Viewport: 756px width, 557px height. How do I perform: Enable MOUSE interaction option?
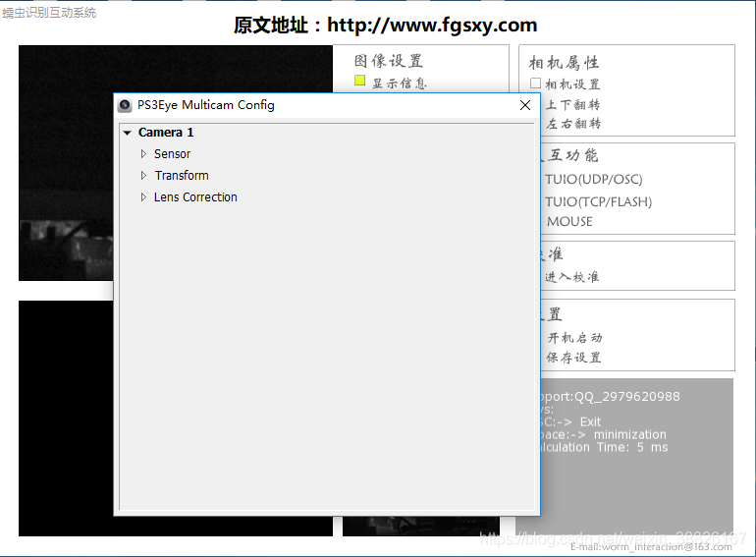[569, 221]
